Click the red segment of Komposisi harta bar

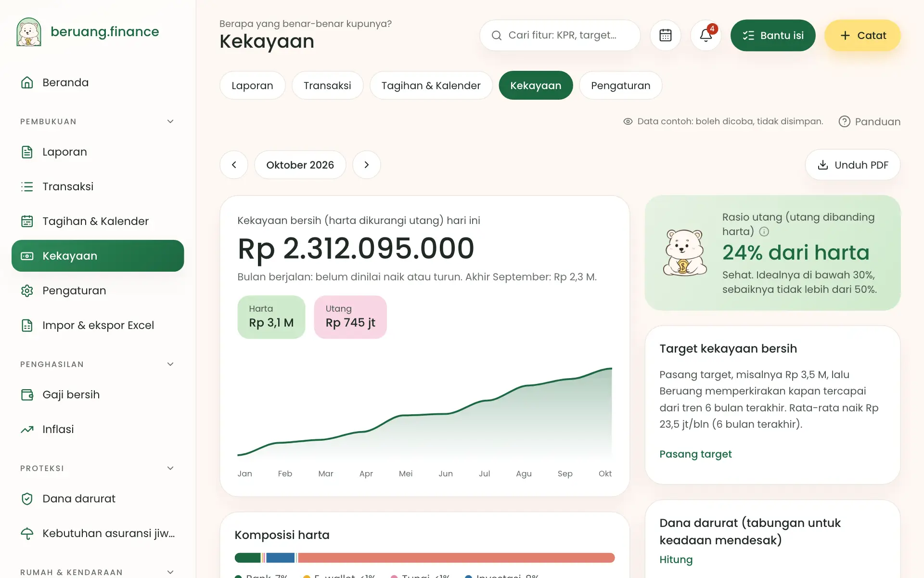[456, 558]
